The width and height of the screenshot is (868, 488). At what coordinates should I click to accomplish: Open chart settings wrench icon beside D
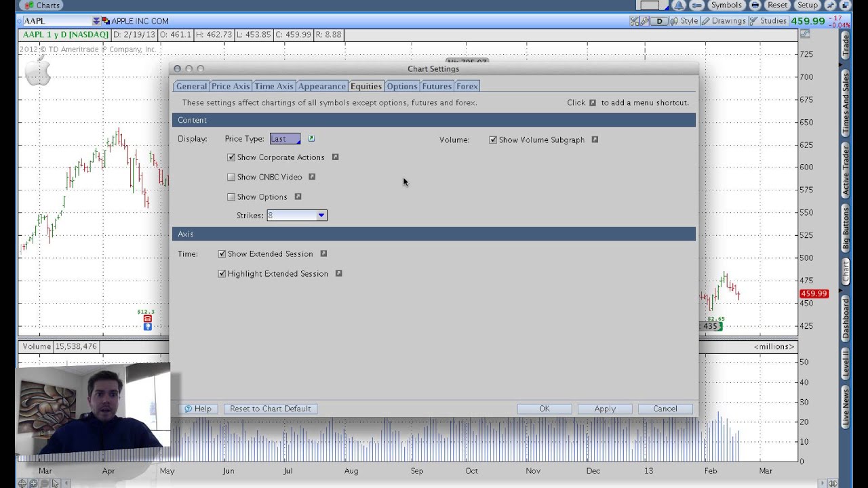pos(644,21)
